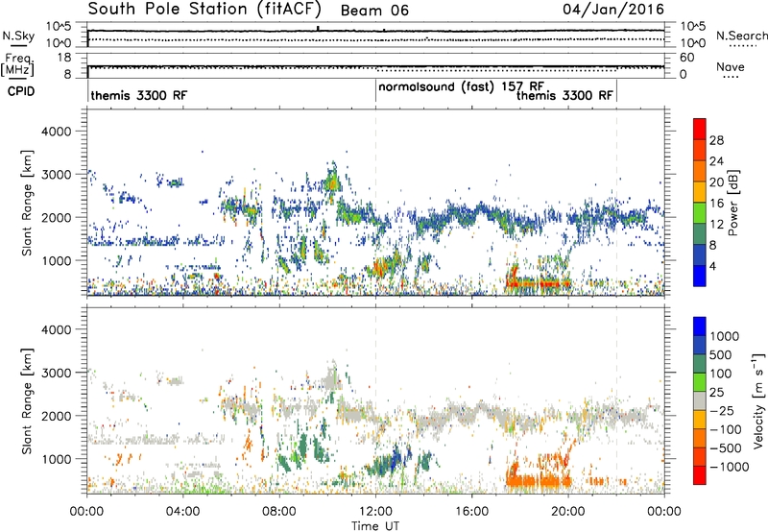The width and height of the screenshot is (768, 532).
Task: Click the 'N.Search' legend label
Action: point(741,36)
